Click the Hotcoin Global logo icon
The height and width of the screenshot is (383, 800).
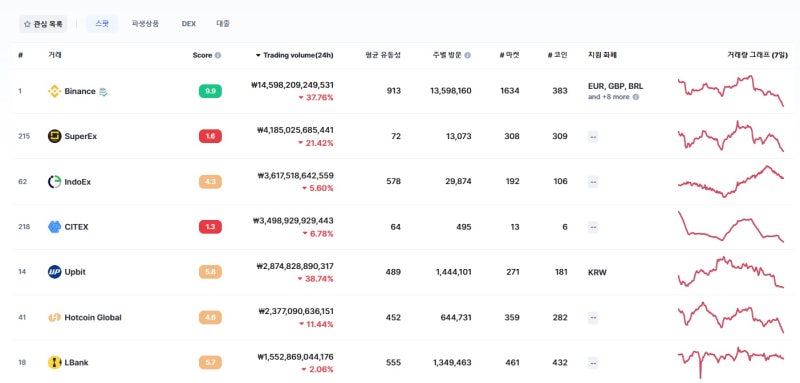coord(55,317)
